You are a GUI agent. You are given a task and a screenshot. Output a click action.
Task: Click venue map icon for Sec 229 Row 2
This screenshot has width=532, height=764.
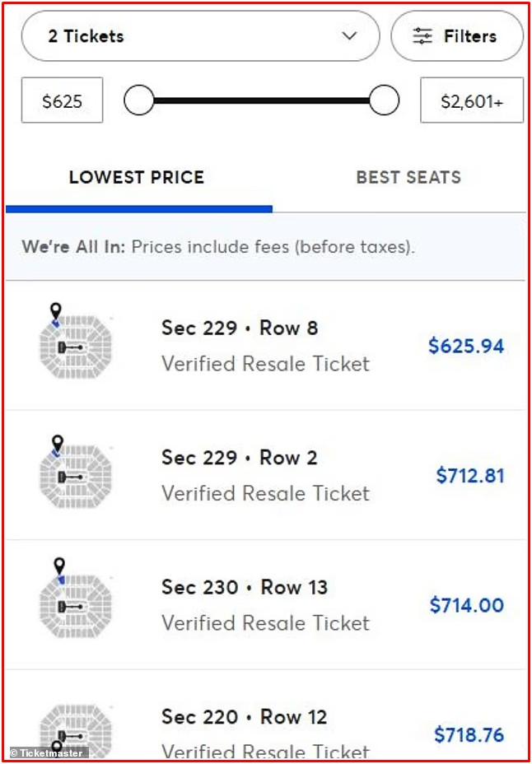76,472
